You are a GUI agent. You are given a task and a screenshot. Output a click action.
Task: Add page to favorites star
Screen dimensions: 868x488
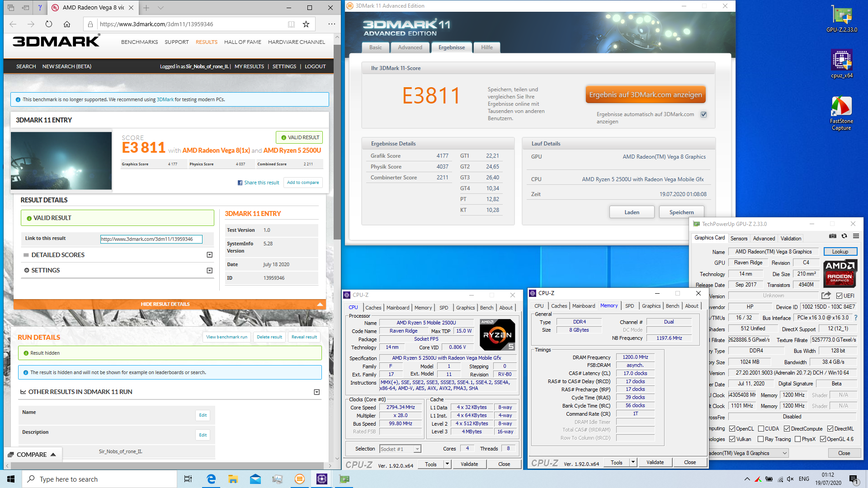(306, 24)
